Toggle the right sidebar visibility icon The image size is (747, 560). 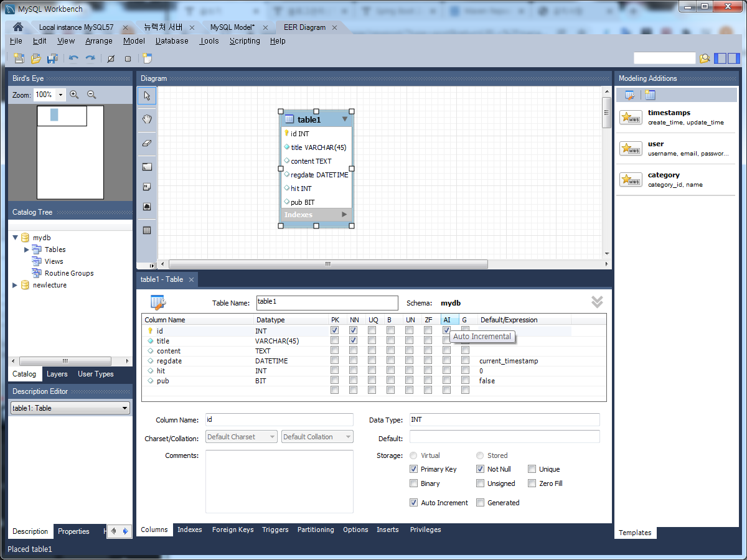click(x=733, y=58)
